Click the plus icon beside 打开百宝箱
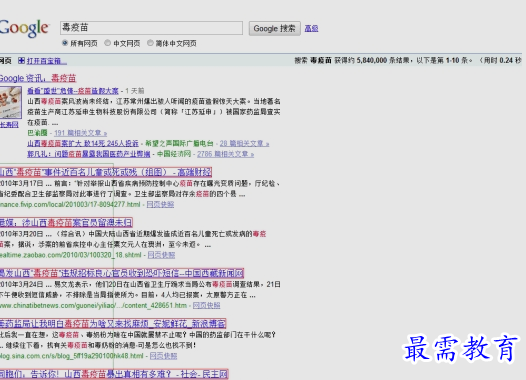Screen dimensions: 526x380 (21, 60)
